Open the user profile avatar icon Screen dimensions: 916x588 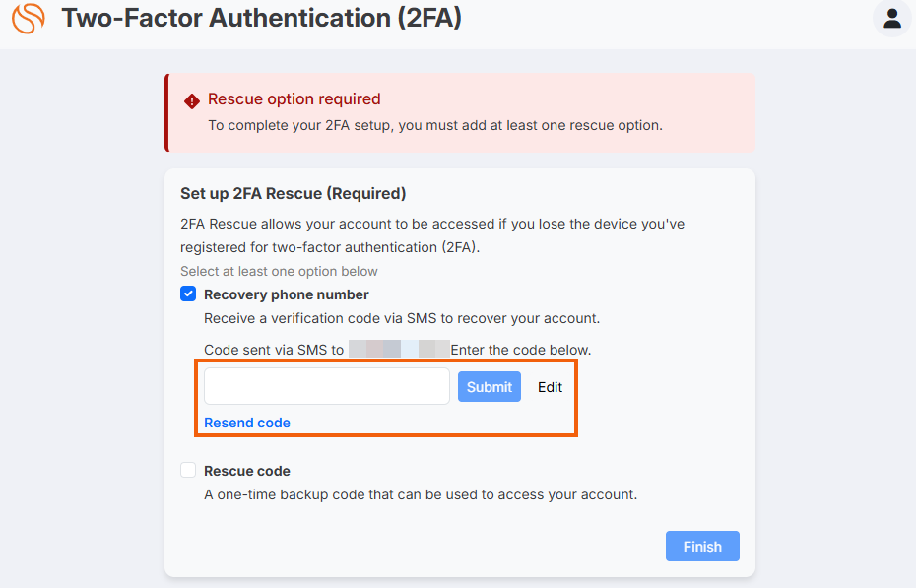[x=892, y=18]
